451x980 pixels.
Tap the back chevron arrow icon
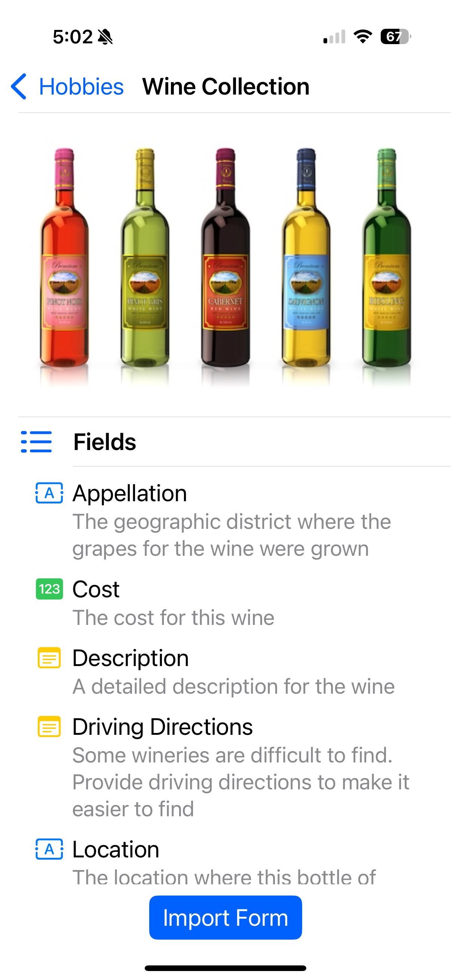[x=19, y=86]
